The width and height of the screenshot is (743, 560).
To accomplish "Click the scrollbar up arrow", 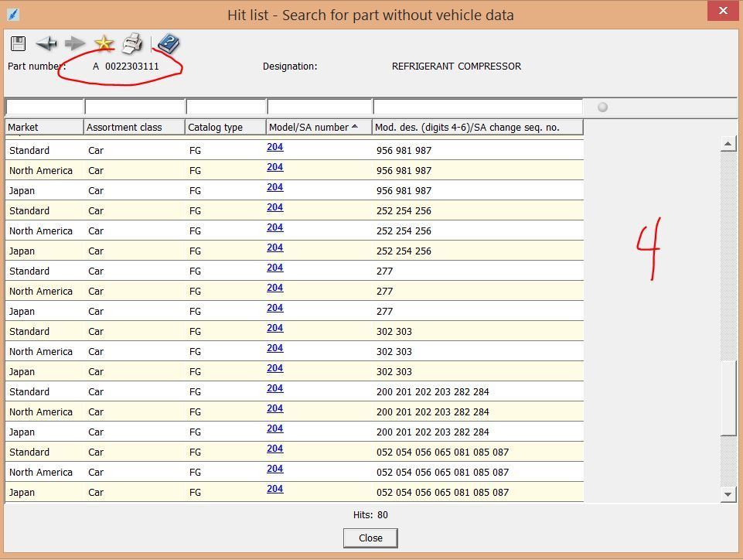I will (x=728, y=144).
